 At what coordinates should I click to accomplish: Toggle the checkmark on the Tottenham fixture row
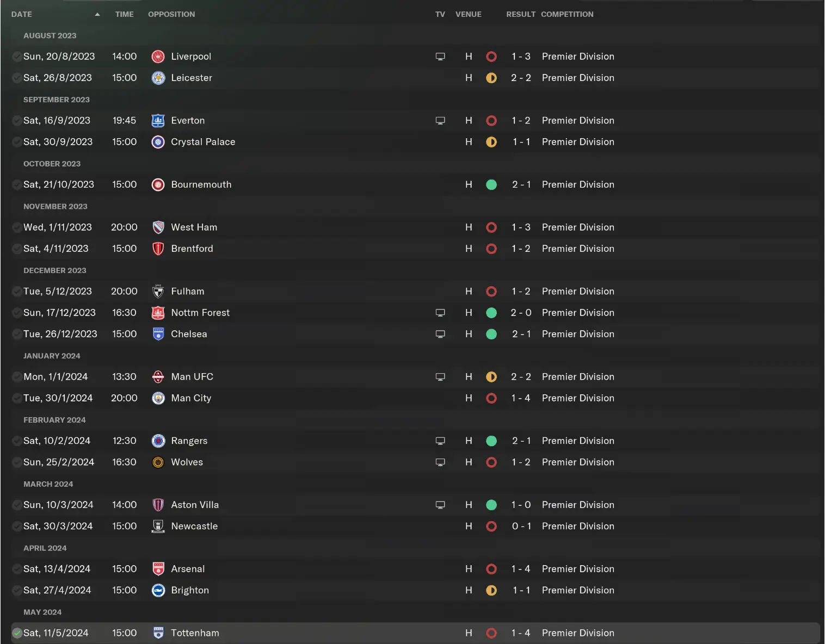pos(16,633)
